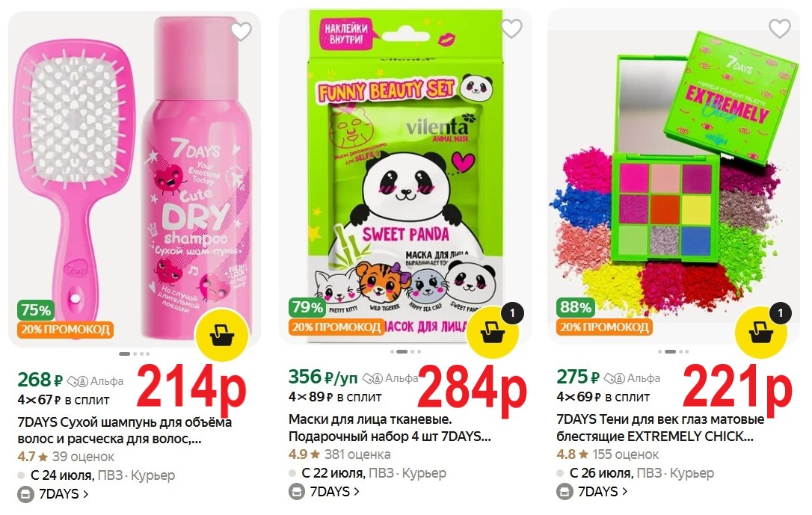Click the 20% ПРОМОКОД badge on the shampoo
The height and width of the screenshot is (515, 812).
65,330
